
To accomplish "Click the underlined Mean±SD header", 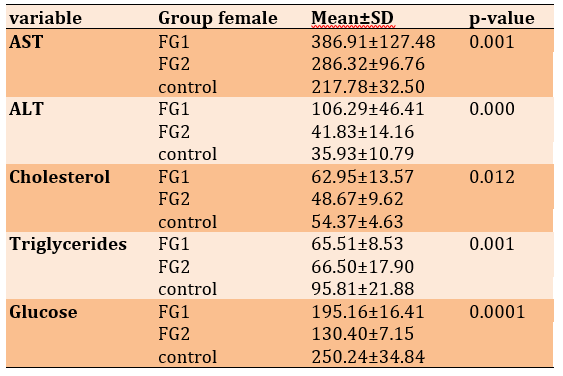I will coord(353,18).
